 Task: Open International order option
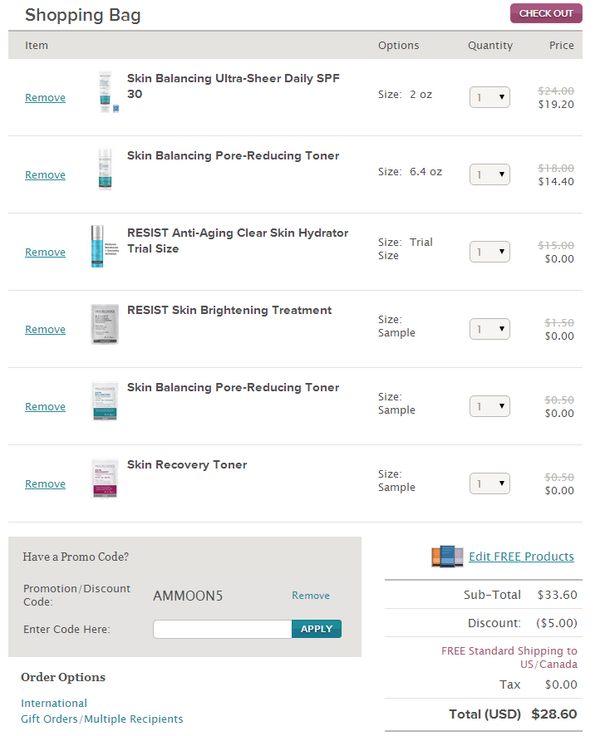click(x=54, y=703)
